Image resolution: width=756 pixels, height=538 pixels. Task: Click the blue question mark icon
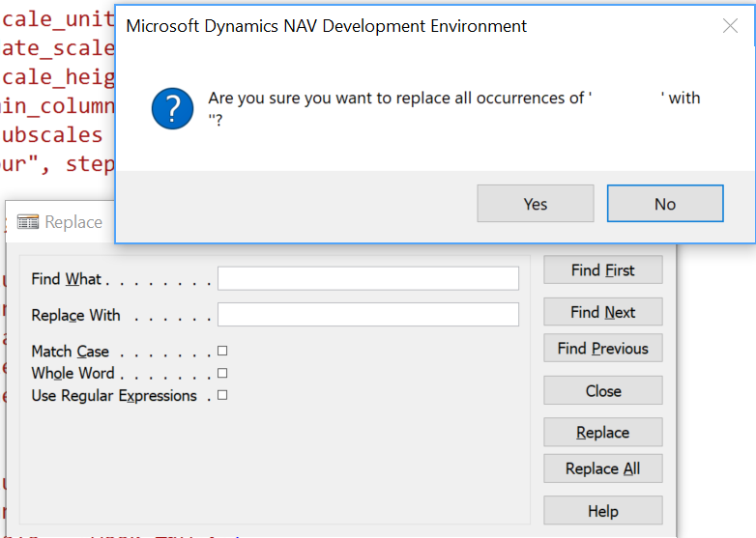coord(172,108)
